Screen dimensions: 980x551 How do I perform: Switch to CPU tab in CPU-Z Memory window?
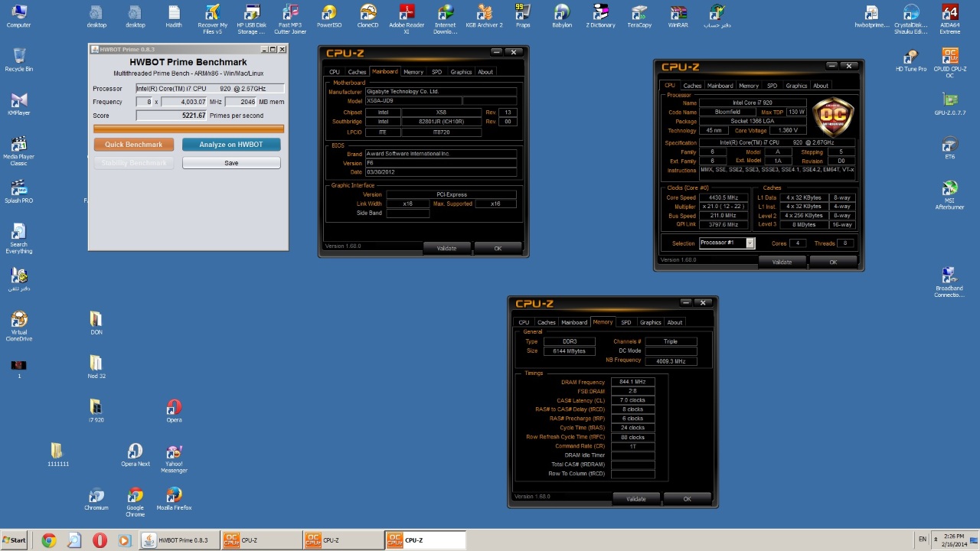[524, 322]
